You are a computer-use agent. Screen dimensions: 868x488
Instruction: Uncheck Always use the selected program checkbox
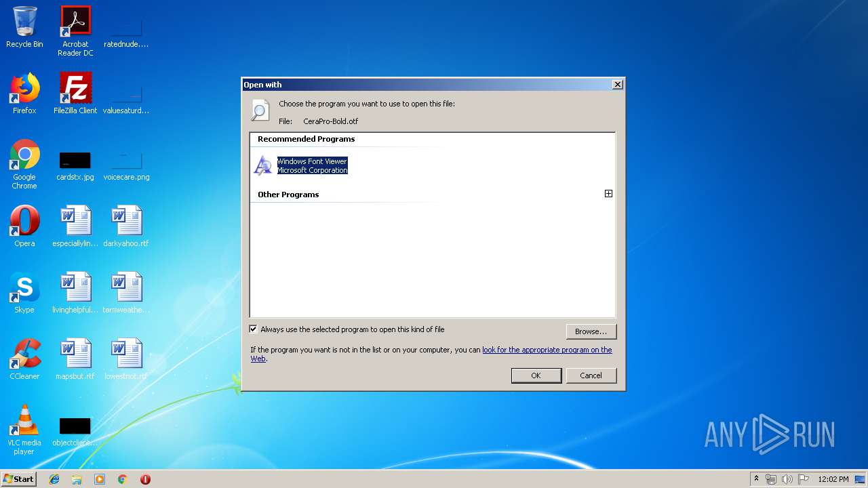pos(254,329)
